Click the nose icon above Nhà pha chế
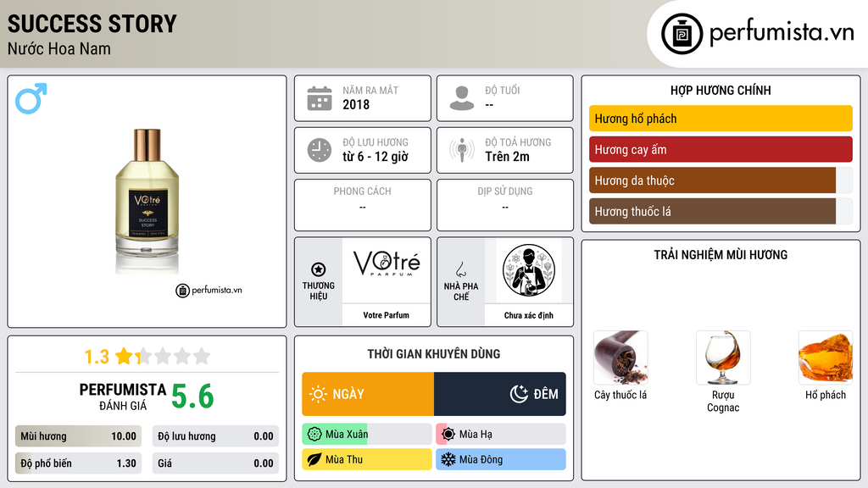This screenshot has width=868, height=488. pos(460,269)
